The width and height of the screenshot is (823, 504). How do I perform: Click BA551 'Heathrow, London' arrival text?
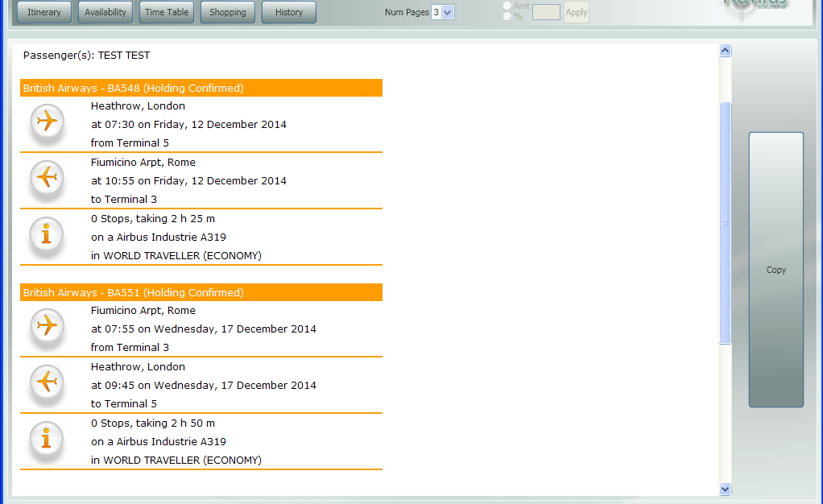138,366
